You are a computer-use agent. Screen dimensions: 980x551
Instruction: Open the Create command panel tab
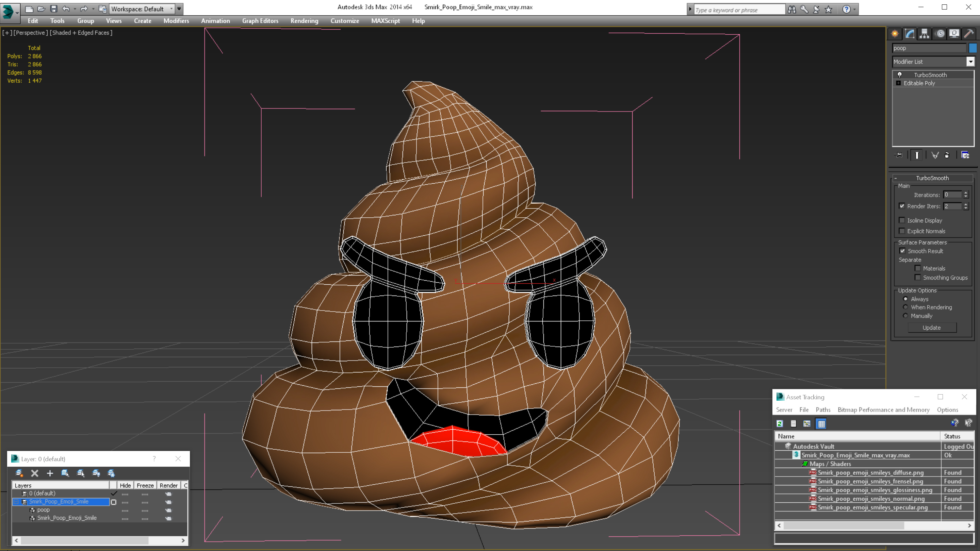(x=895, y=34)
